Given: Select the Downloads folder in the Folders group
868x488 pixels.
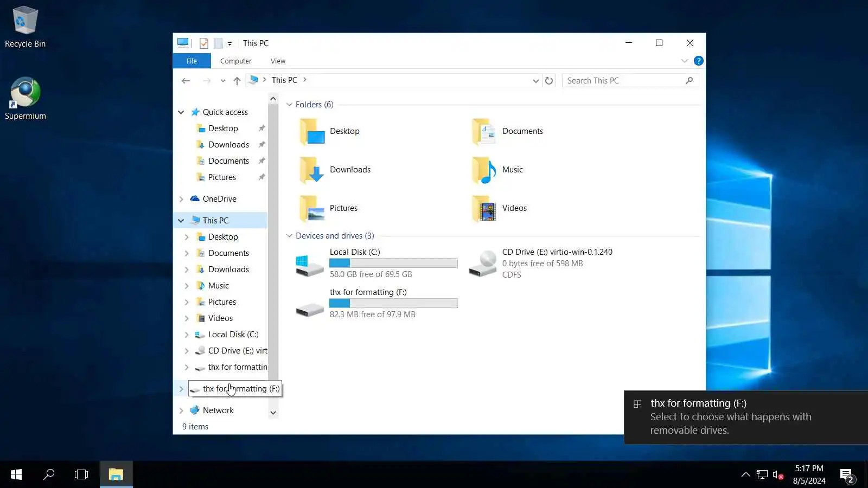Looking at the screenshot, I should (x=335, y=170).
